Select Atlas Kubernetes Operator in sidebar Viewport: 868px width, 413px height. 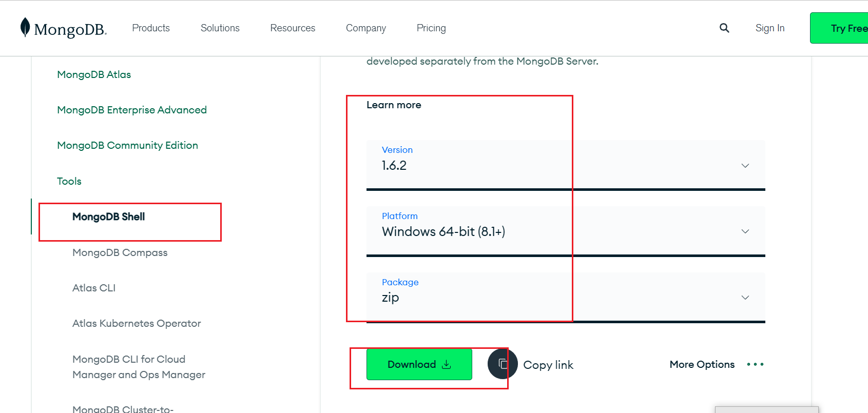[x=137, y=323]
